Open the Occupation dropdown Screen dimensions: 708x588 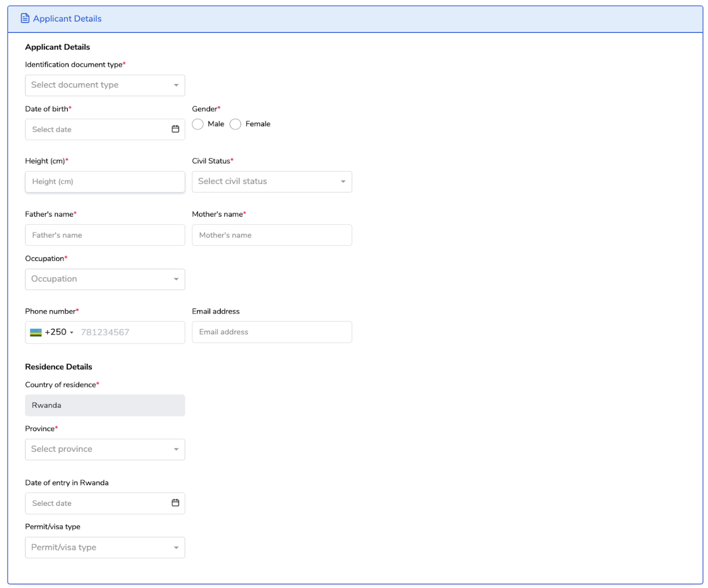[105, 279]
